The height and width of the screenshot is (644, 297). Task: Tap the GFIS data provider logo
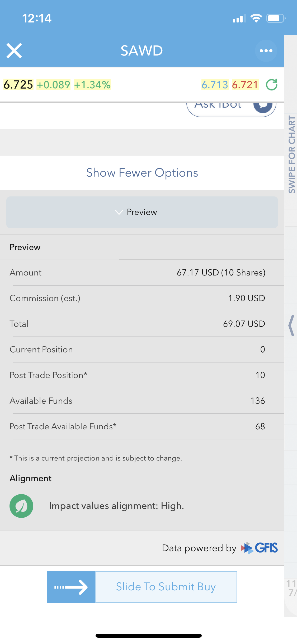[x=259, y=548]
